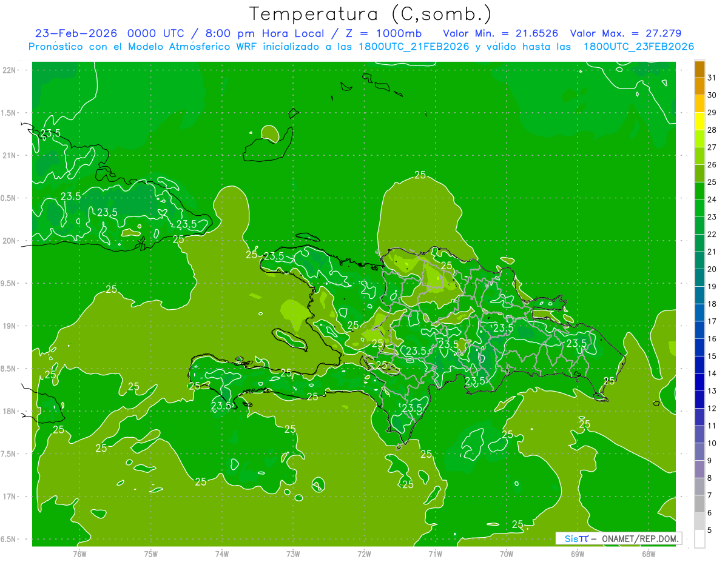Click the "20N" latitude axis label

tap(10, 241)
